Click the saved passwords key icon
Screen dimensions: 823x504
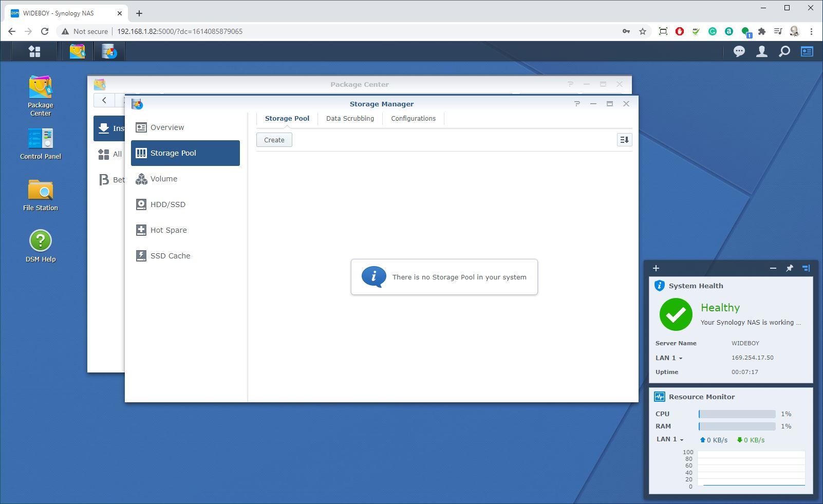(x=626, y=31)
